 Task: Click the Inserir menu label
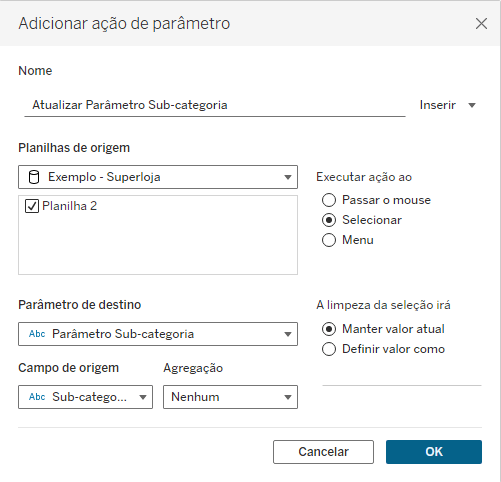pos(437,105)
